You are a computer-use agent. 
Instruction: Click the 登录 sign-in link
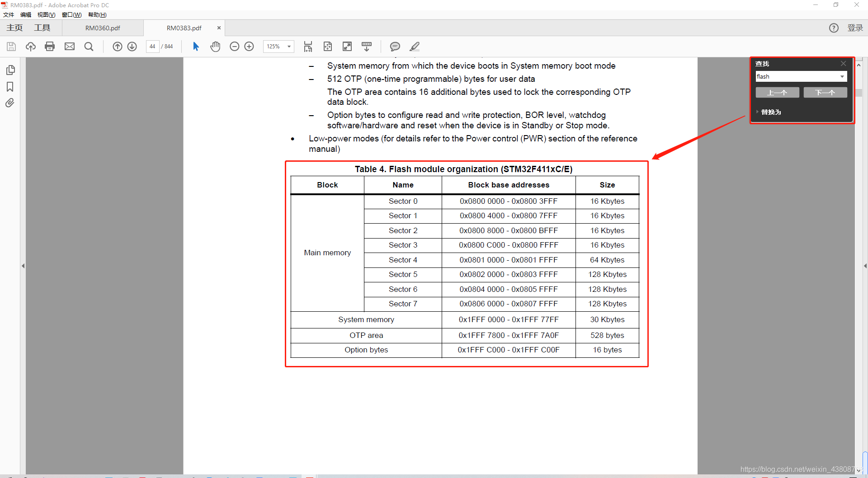[x=855, y=28]
